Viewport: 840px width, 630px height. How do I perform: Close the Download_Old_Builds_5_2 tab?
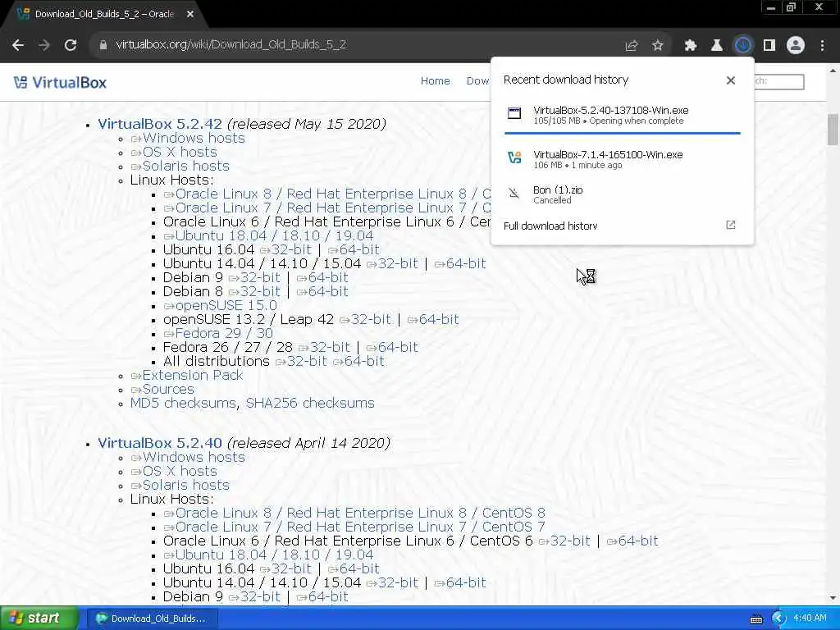tap(190, 15)
